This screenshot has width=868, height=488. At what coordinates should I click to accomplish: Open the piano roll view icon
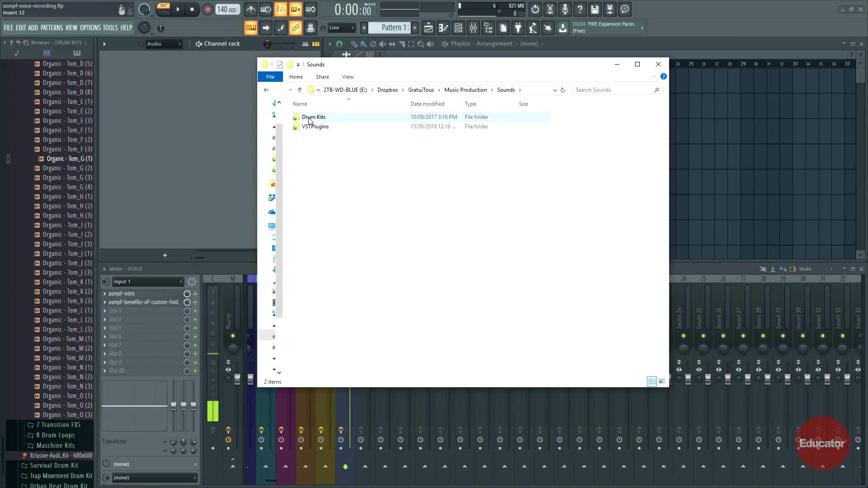pos(443,28)
